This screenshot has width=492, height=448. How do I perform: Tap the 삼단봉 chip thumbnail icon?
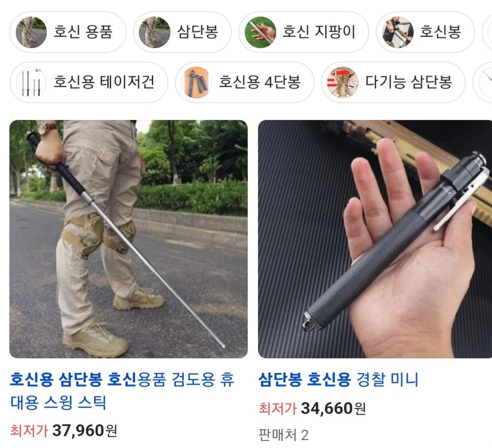point(155,32)
